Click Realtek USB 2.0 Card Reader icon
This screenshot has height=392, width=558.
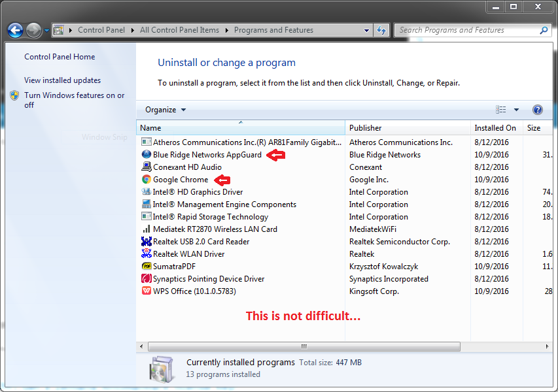coord(147,241)
